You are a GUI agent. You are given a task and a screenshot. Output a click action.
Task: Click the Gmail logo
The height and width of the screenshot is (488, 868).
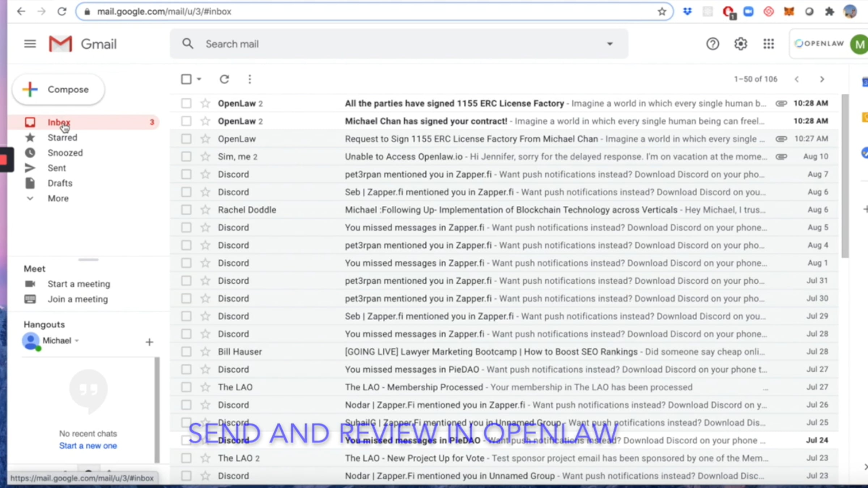click(83, 44)
